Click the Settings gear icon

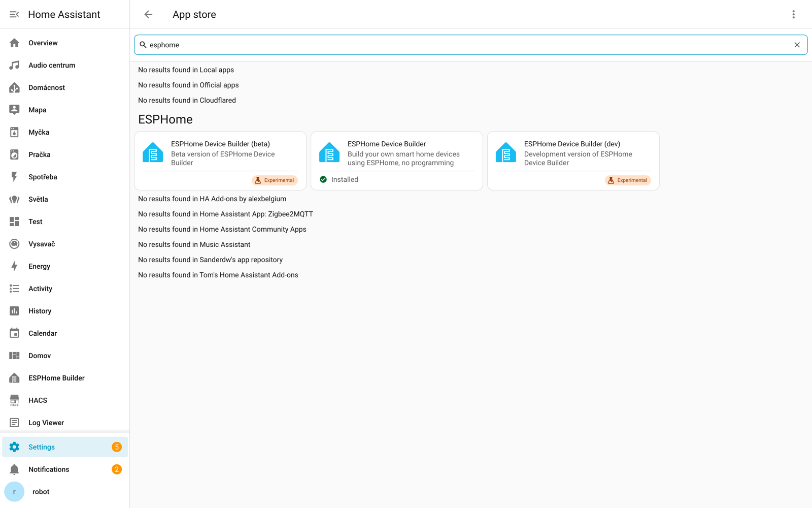click(x=14, y=447)
